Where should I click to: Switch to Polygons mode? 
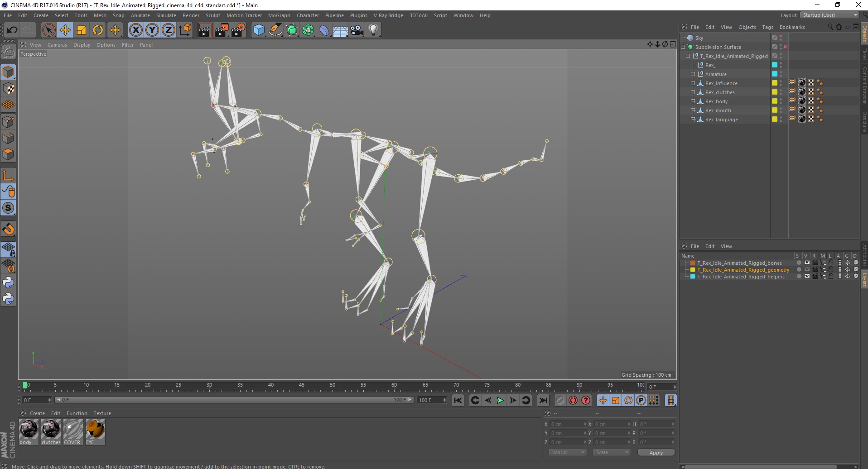tap(8, 154)
